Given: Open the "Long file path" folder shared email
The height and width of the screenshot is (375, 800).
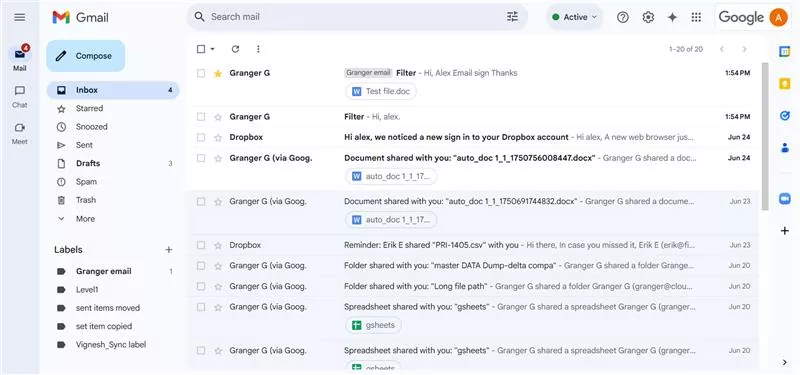Looking at the screenshot, I should click(472, 286).
